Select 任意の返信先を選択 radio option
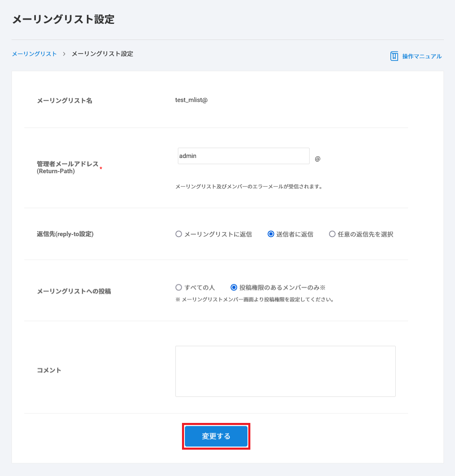This screenshot has width=455, height=476. tap(332, 234)
